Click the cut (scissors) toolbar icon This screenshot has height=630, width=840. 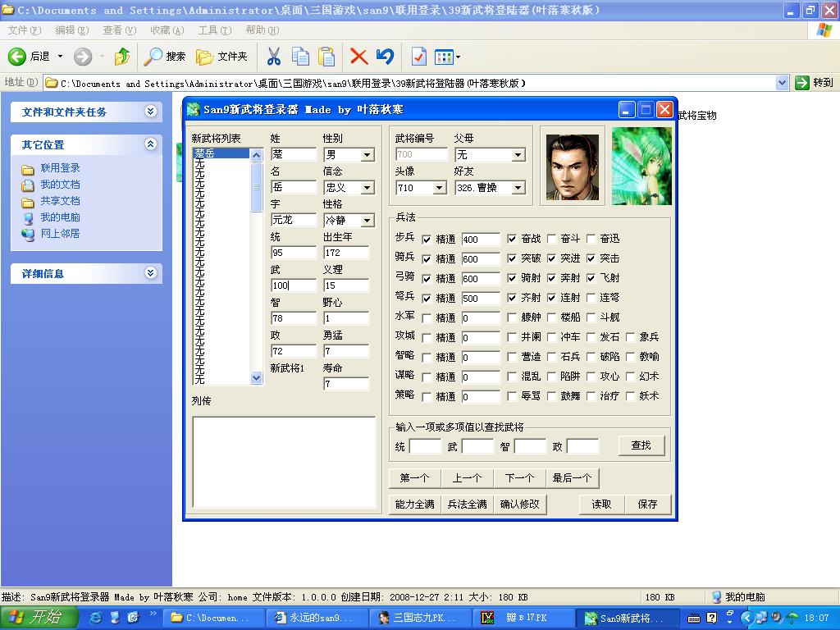coord(274,57)
